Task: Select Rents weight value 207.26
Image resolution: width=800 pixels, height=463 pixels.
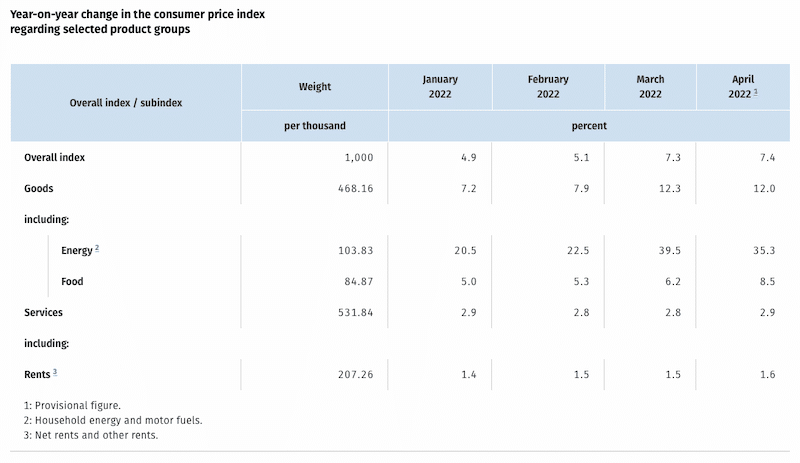Action: tap(343, 374)
